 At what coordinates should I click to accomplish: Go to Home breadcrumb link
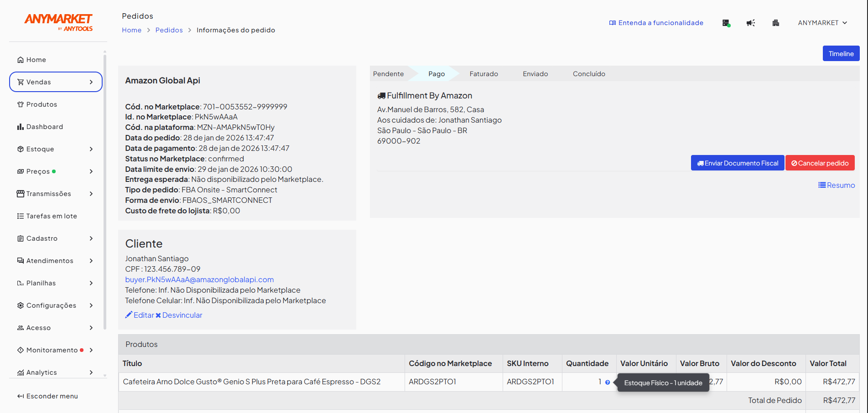(x=131, y=30)
